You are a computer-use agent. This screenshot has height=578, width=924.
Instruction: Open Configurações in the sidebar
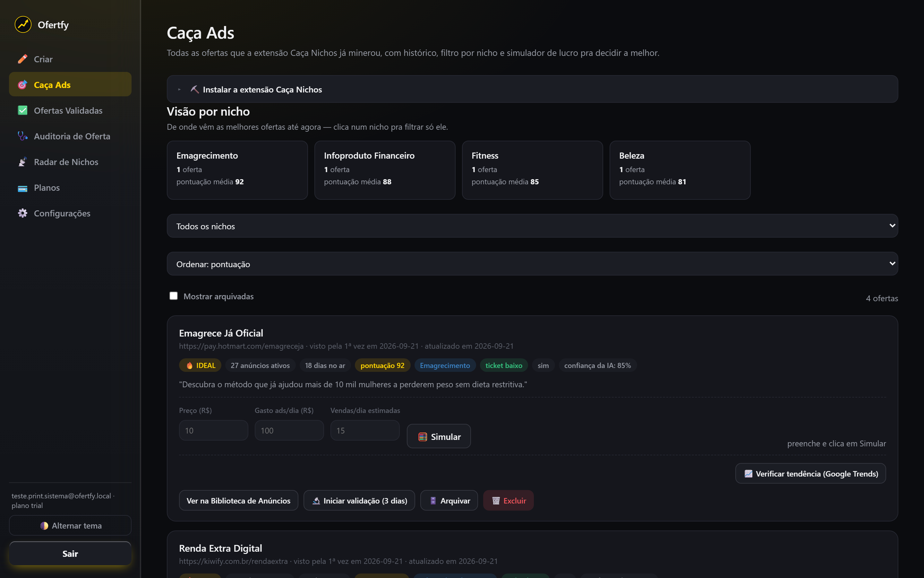point(70,213)
